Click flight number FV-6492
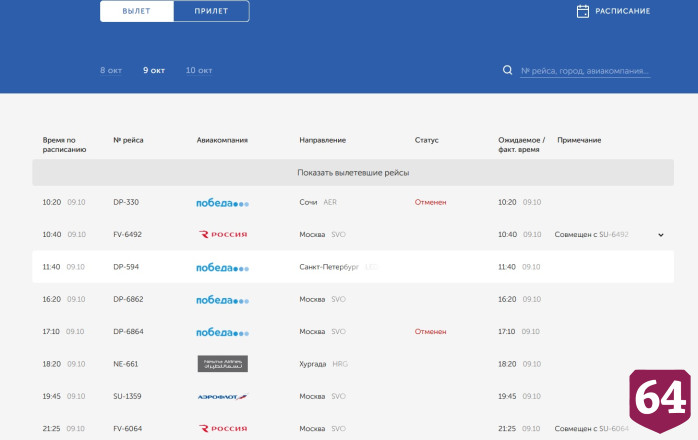This screenshot has height=440, width=698. pyautogui.click(x=127, y=234)
